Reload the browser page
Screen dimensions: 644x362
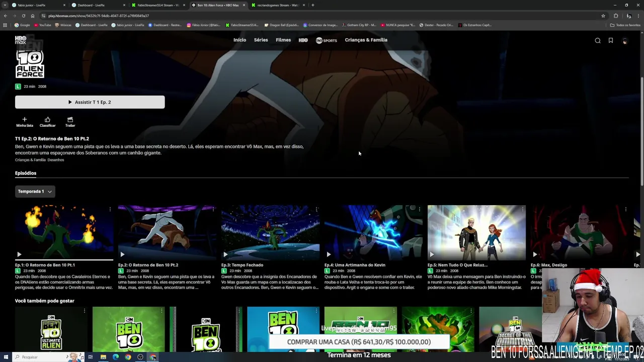coord(23,16)
